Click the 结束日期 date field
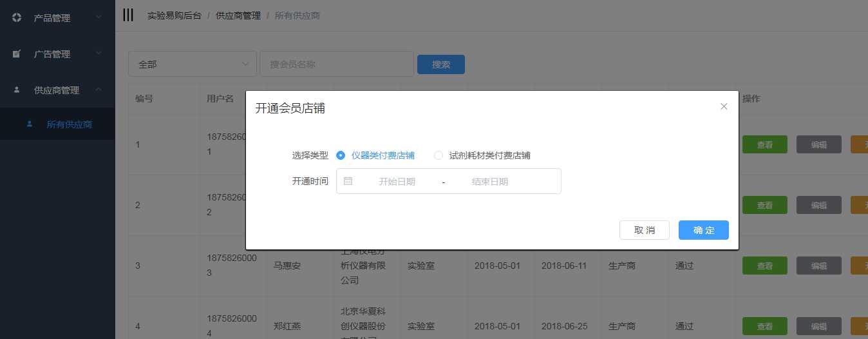Screen dimensions: 868x339 (490, 182)
